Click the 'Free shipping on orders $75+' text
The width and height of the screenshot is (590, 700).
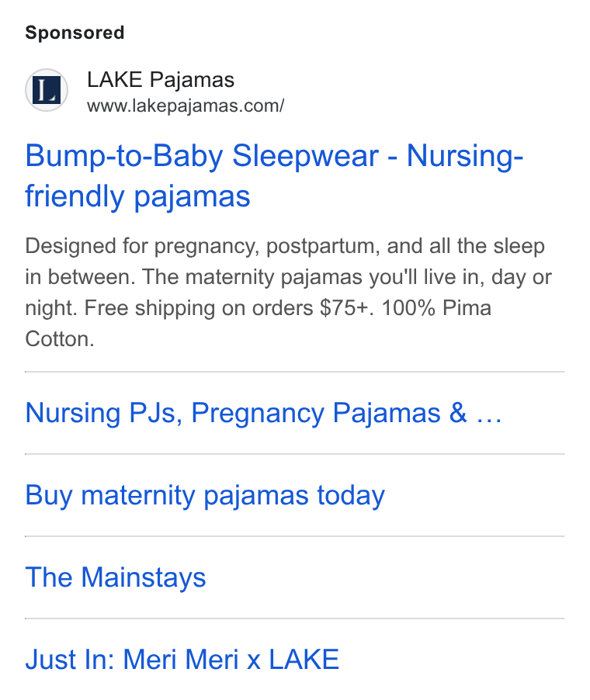click(228, 307)
